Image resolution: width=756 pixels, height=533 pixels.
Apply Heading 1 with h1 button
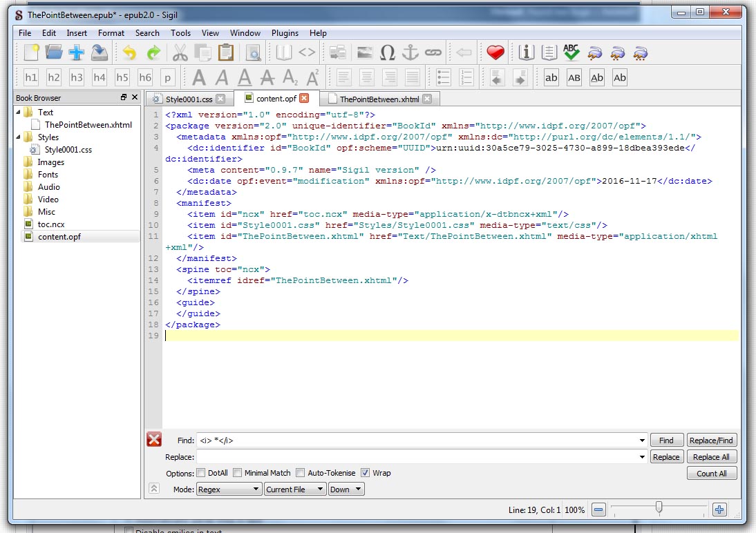pos(31,77)
